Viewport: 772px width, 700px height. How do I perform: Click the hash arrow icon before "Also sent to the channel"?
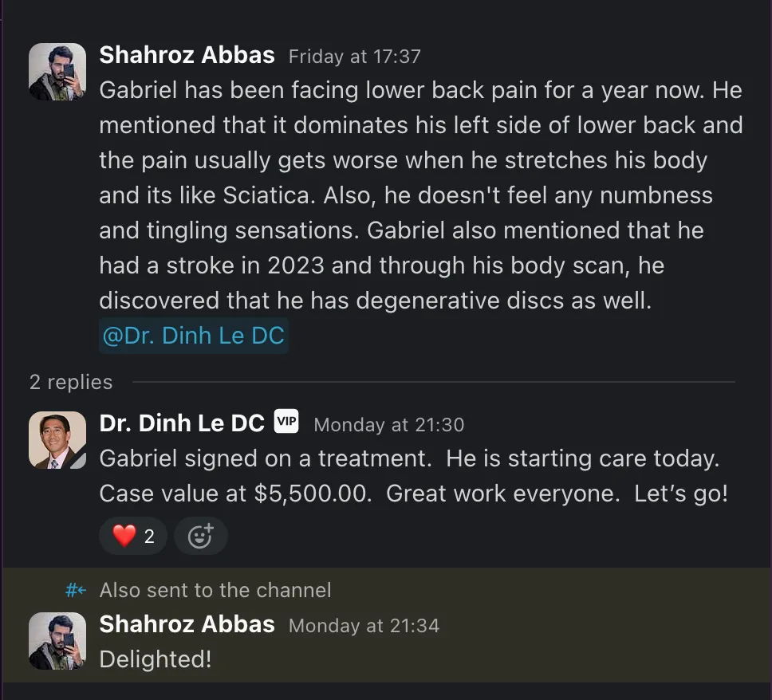click(x=76, y=590)
